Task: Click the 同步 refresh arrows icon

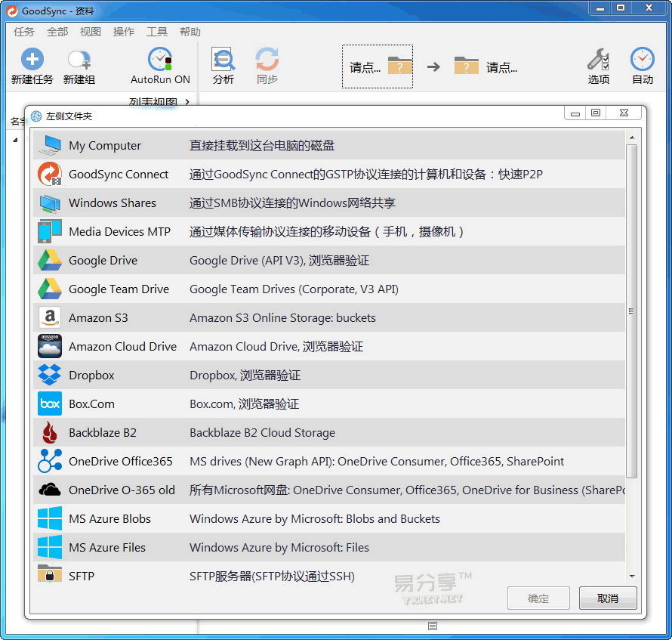Action: (x=267, y=59)
